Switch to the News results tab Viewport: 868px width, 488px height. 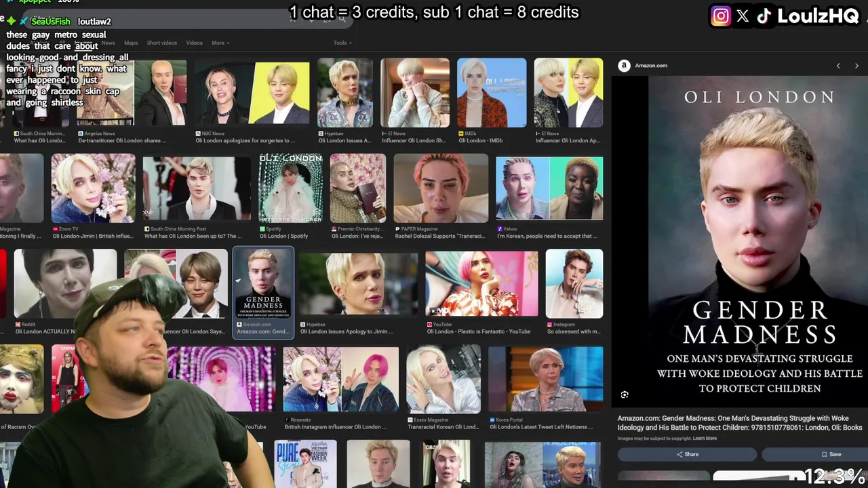click(108, 43)
